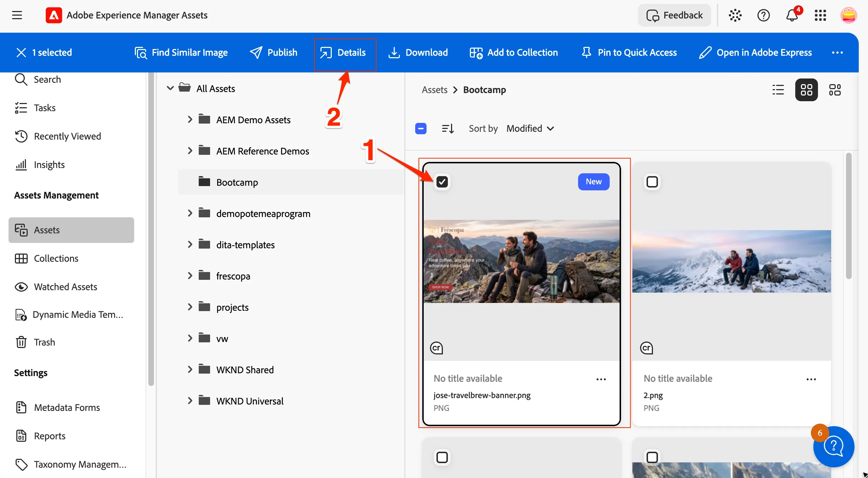Viewport: 868px width, 478px height.
Task: Expand the frescopa folder
Action: (190, 276)
